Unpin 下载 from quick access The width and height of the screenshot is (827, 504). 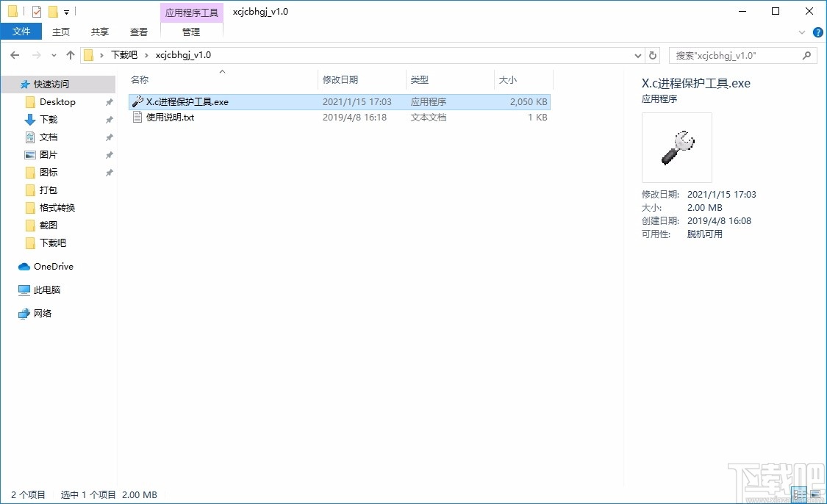pos(109,119)
